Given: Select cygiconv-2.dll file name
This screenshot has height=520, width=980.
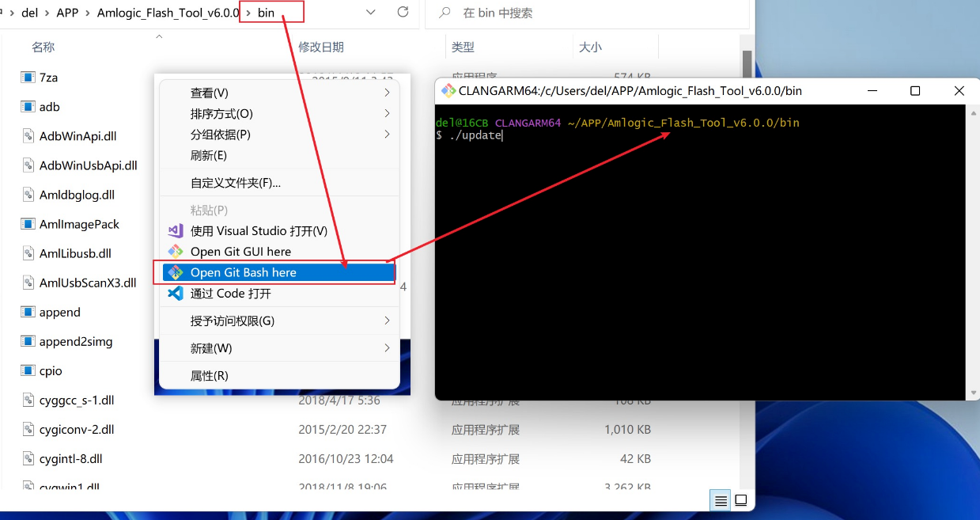Looking at the screenshot, I should (77, 429).
